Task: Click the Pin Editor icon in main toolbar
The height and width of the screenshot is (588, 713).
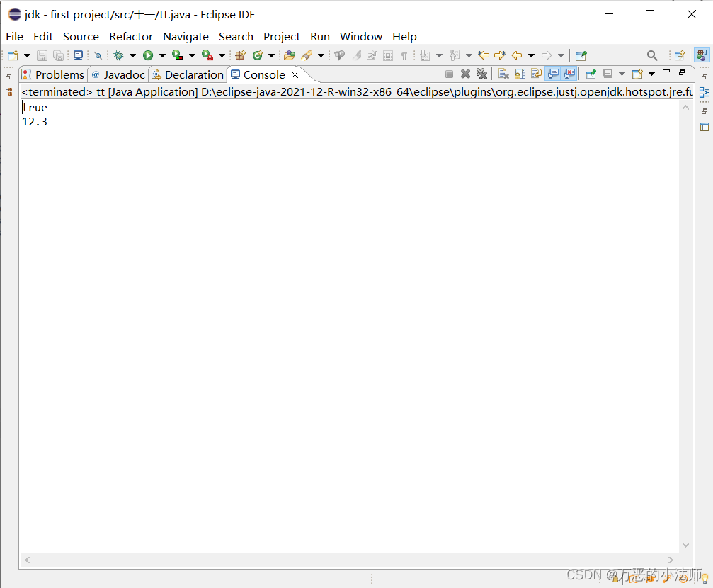Action: (581, 55)
